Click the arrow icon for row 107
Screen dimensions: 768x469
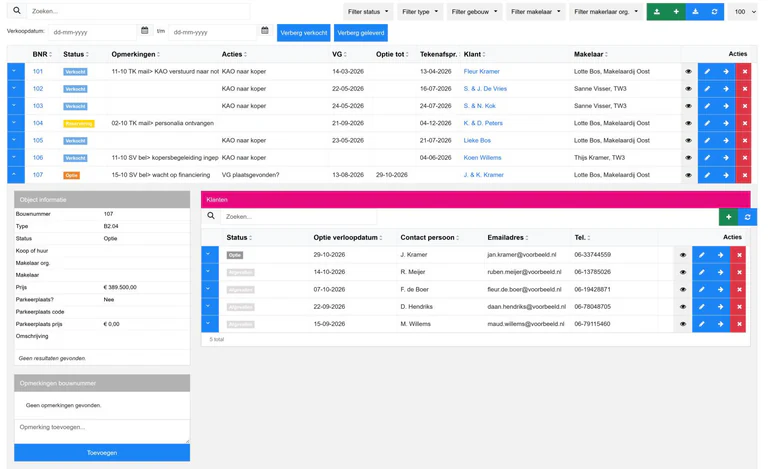[x=725, y=175]
